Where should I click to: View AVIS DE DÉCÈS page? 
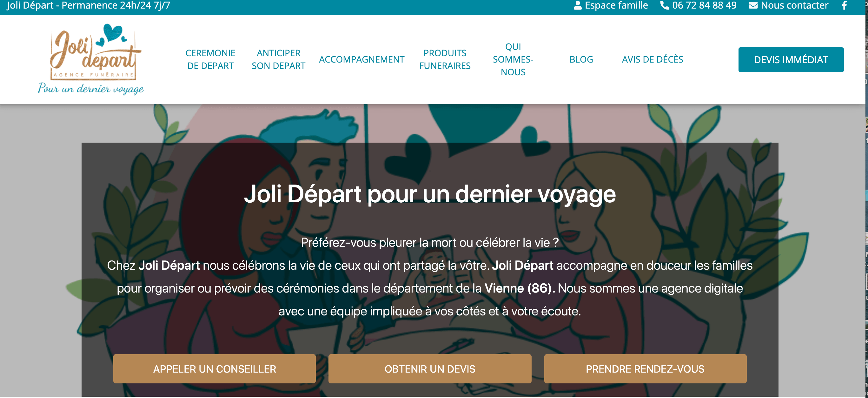(x=652, y=59)
